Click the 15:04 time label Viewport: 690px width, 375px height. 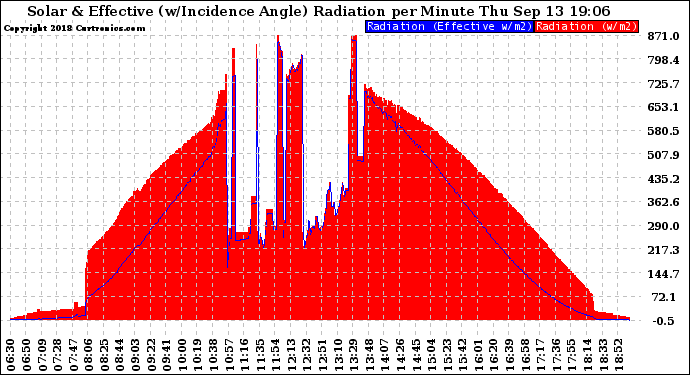click(x=432, y=355)
